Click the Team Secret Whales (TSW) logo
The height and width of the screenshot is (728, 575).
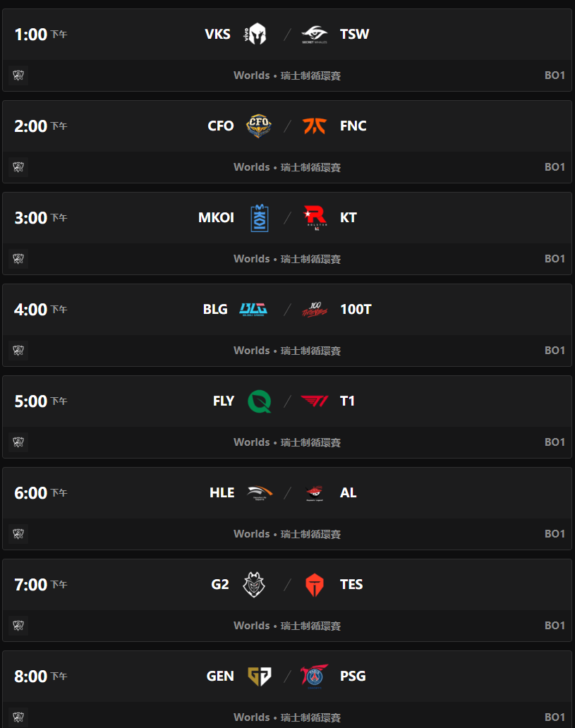click(315, 35)
